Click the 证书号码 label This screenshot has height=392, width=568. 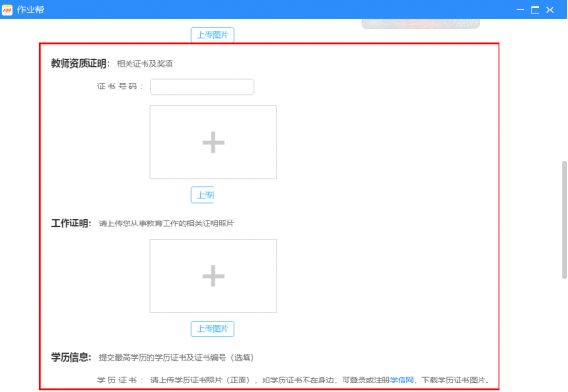[120, 87]
